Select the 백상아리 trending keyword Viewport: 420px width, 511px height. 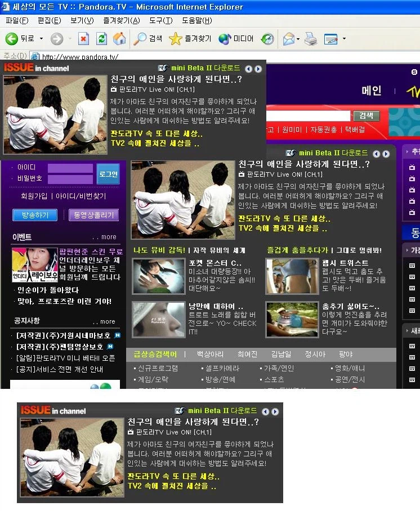pyautogui.click(x=211, y=354)
